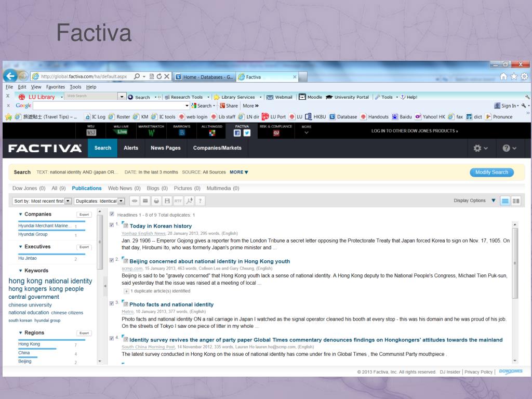Image resolution: width=532 pixels, height=399 pixels.
Task: Export the Executives list
Action: (84, 247)
